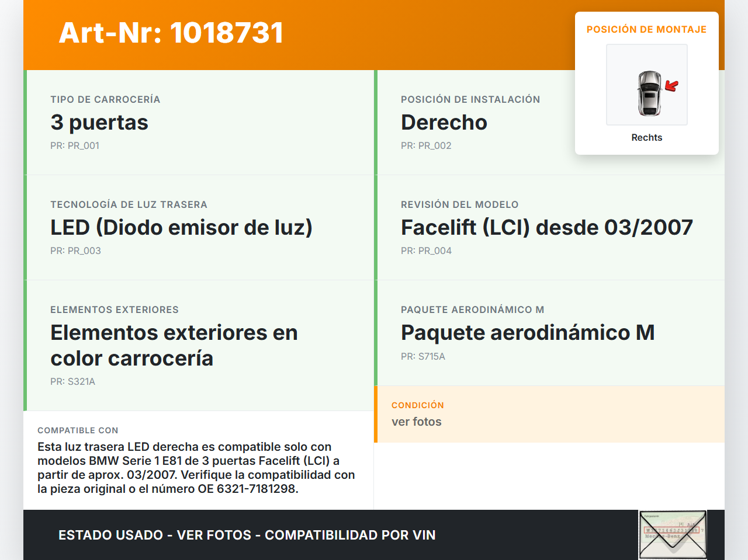
Task: Click the TECNOLOGÍA DE LUZ TRASERA label
Action: coord(129,204)
